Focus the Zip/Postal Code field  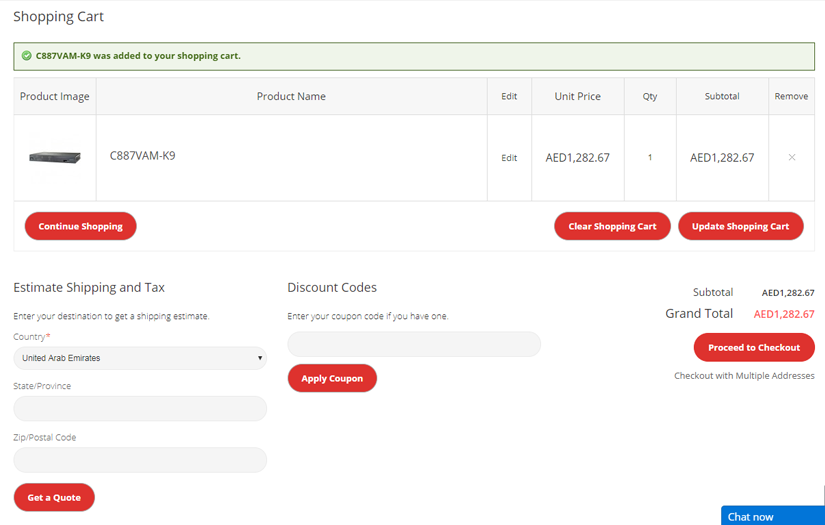click(x=140, y=460)
